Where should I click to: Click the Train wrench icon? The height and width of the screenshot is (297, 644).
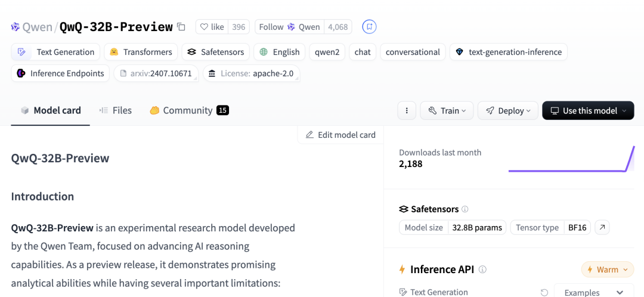pyautogui.click(x=432, y=110)
